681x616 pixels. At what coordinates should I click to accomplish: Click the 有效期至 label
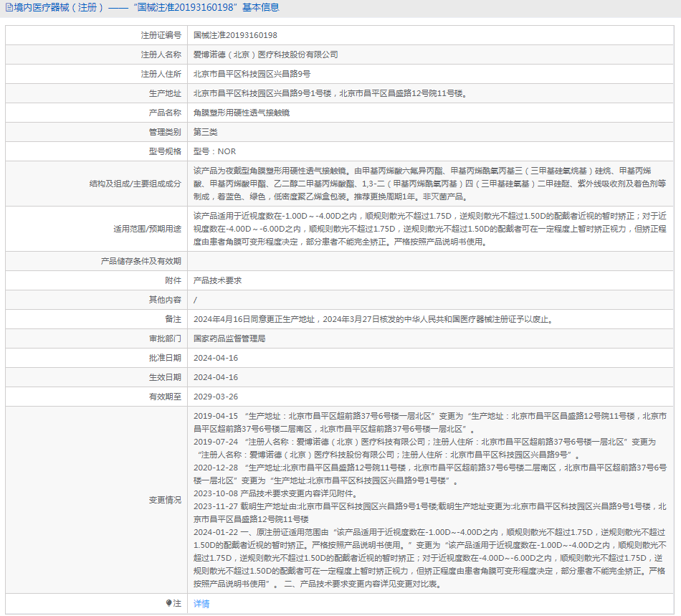(165, 397)
